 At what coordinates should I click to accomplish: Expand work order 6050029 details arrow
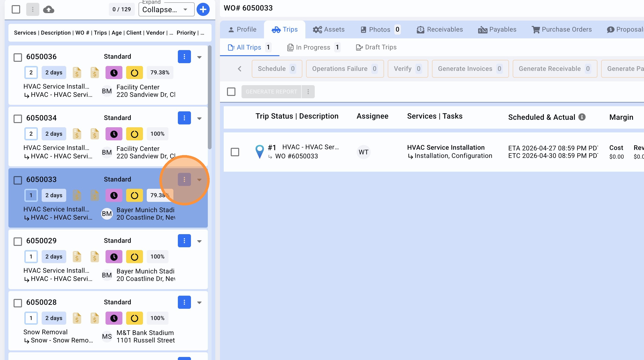[199, 241]
